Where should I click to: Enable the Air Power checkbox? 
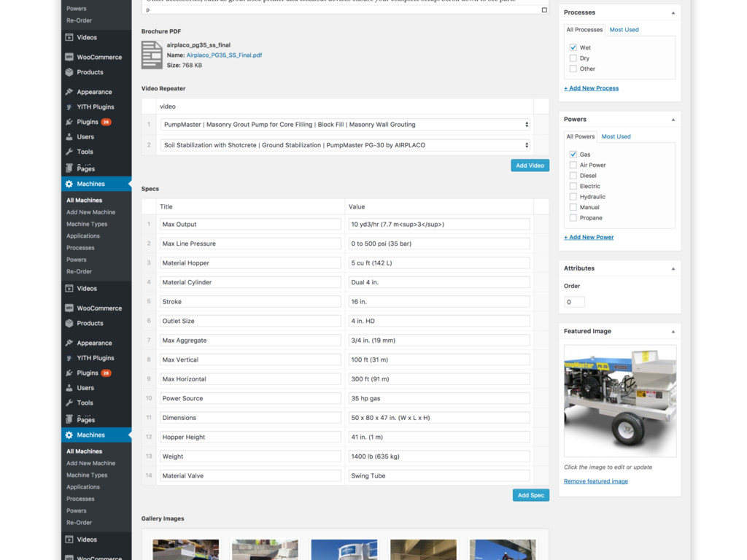click(x=573, y=165)
